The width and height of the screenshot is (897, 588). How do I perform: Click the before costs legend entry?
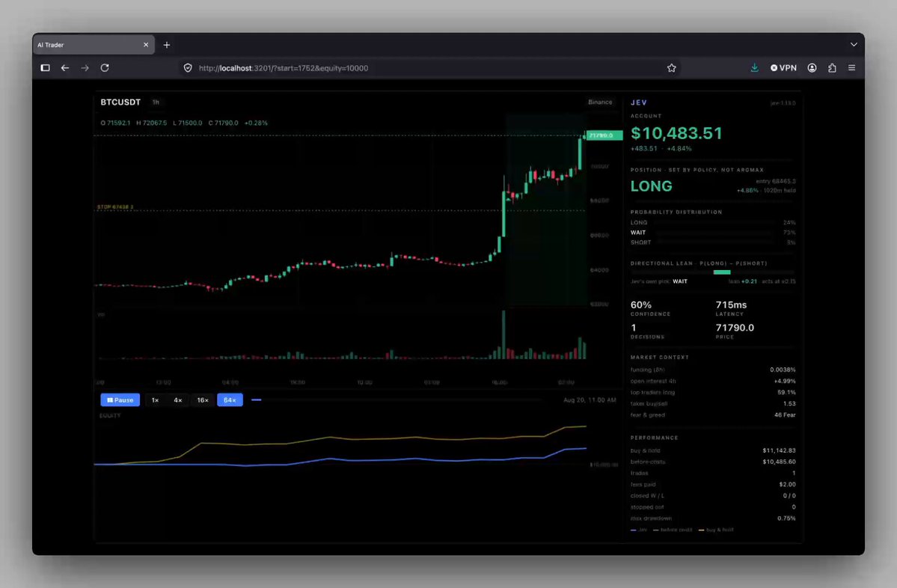pyautogui.click(x=672, y=530)
